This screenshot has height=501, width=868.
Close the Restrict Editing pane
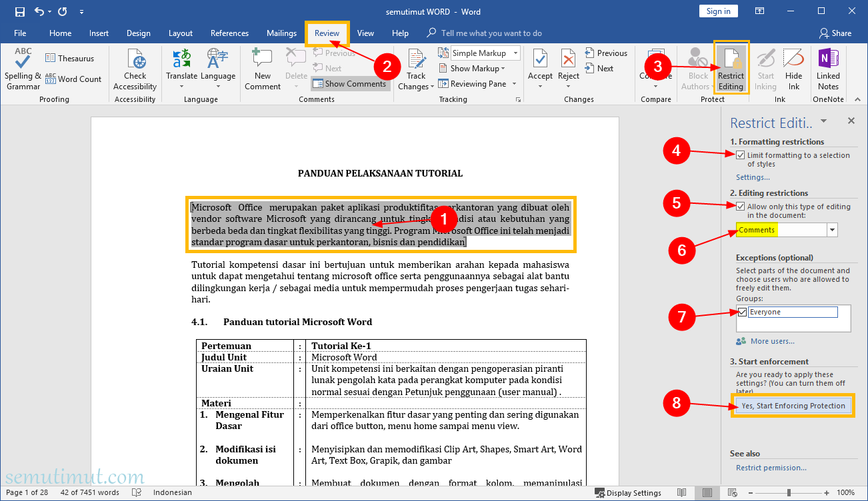coord(851,121)
